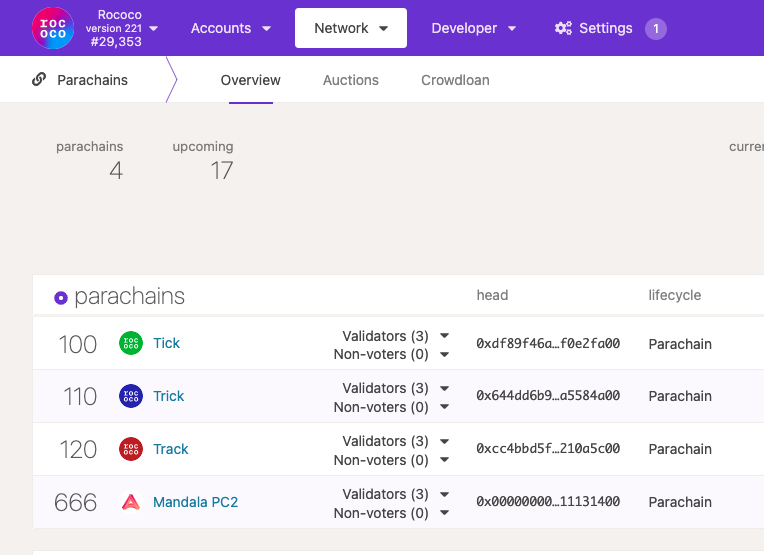Click the parachains count 4
764x555 pixels.
[116, 171]
